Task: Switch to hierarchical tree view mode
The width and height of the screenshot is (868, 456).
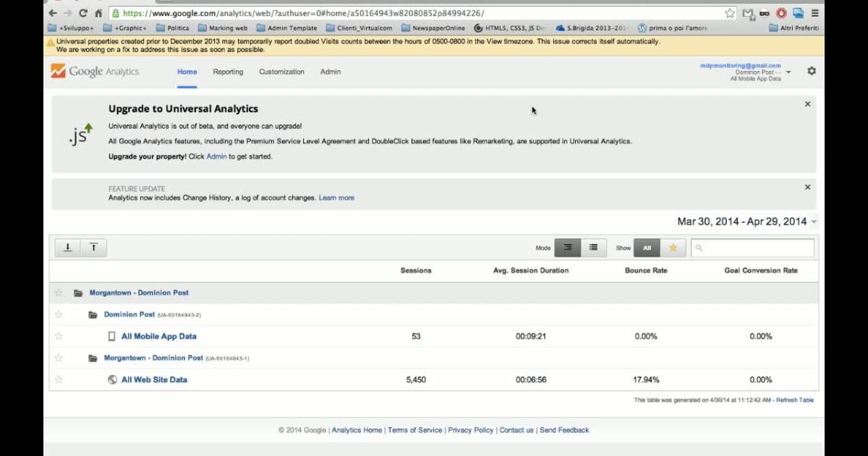Action: point(568,248)
